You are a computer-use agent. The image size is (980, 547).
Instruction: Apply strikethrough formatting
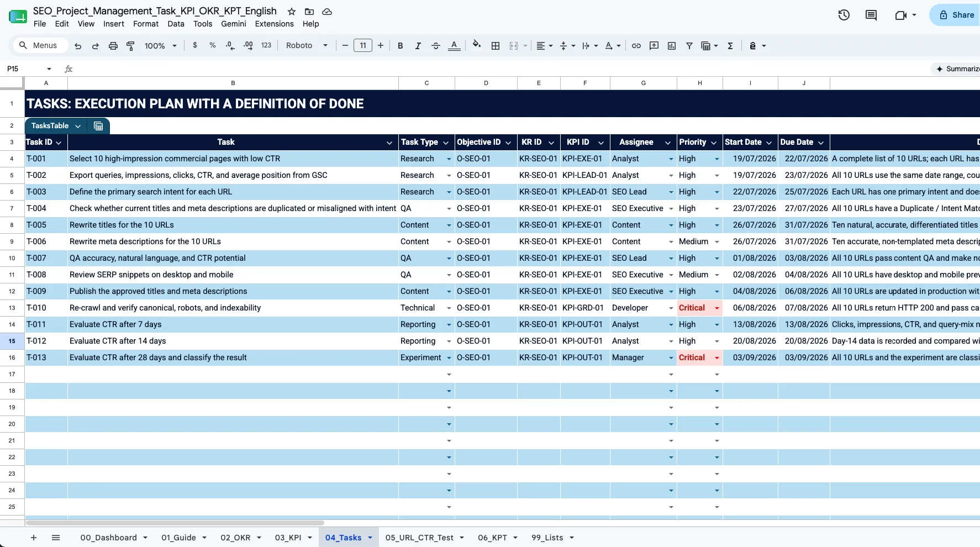(436, 46)
